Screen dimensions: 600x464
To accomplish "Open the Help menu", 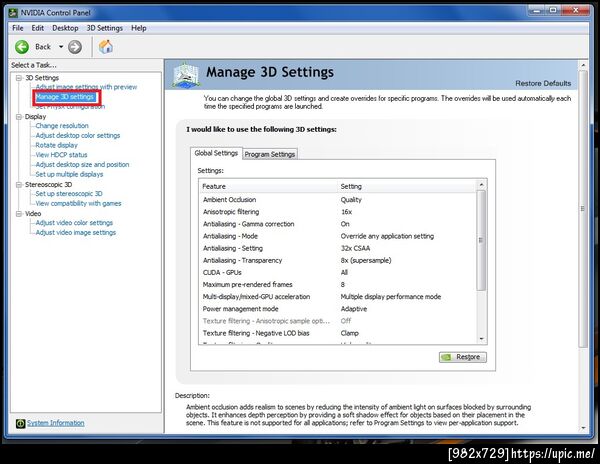I will pyautogui.click(x=139, y=28).
